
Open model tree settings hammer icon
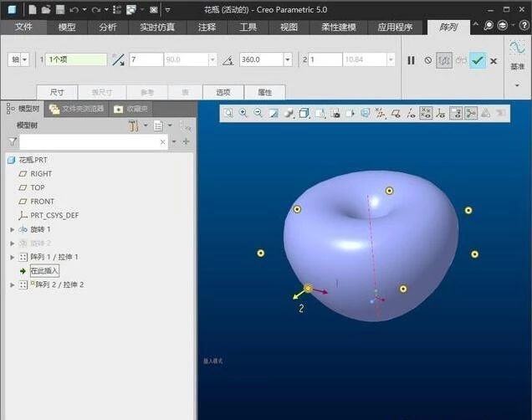[x=134, y=125]
